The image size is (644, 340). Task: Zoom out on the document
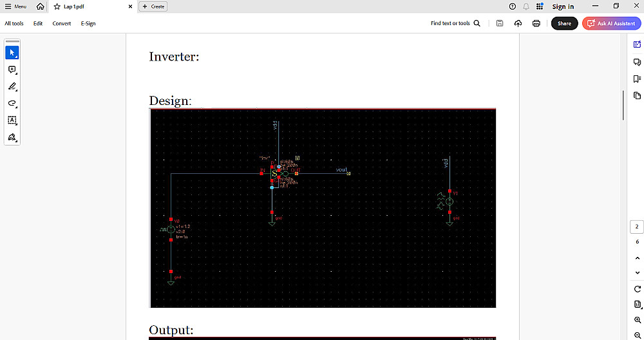click(638, 335)
